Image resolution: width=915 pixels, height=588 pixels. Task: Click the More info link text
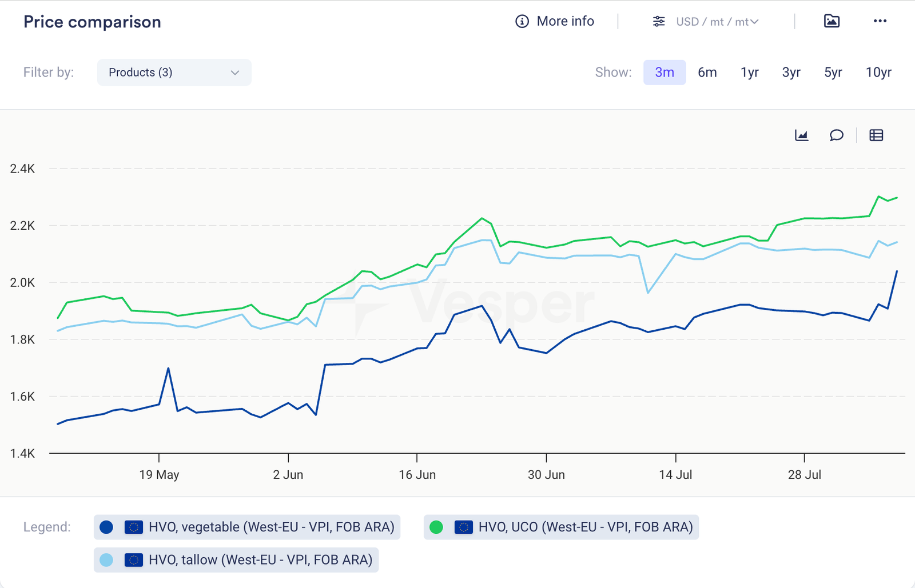click(x=565, y=22)
